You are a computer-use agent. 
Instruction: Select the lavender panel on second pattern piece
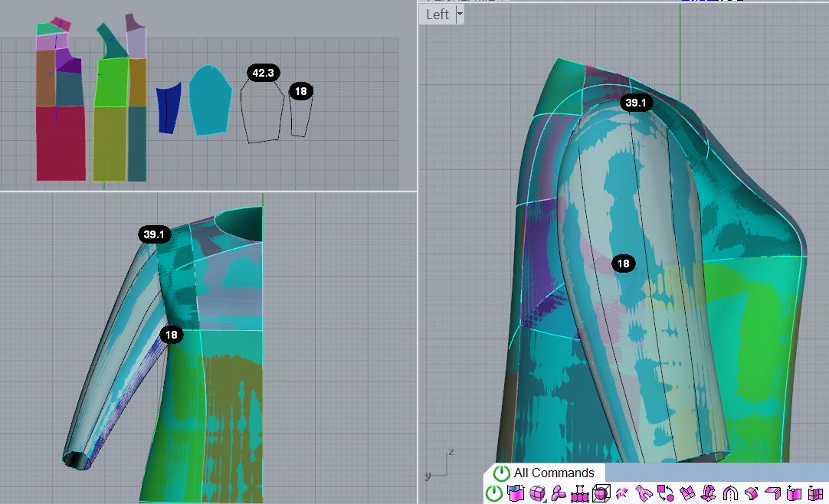136,43
